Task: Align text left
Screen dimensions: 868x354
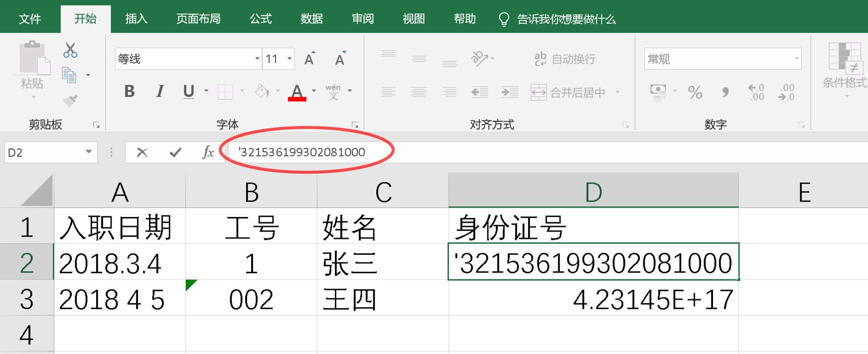Action: point(389,92)
